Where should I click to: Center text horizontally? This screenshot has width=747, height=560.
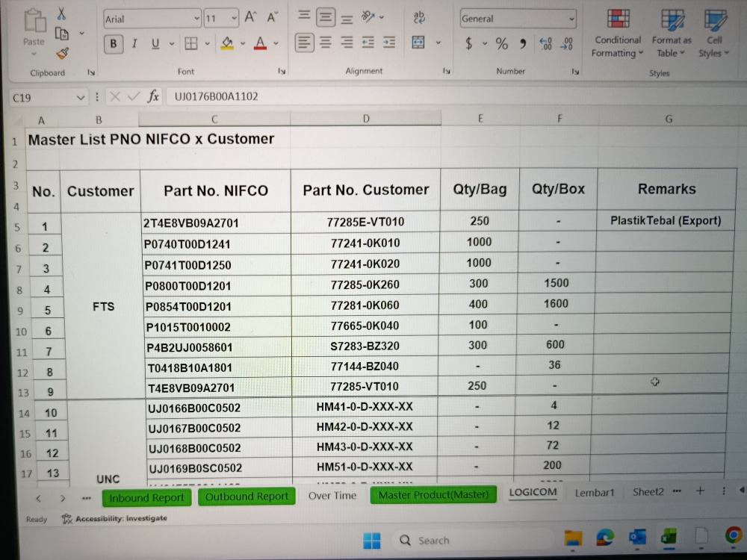point(326,43)
